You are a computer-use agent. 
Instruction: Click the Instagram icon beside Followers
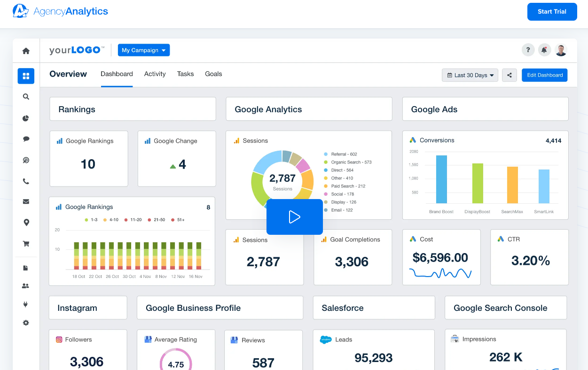(59, 339)
